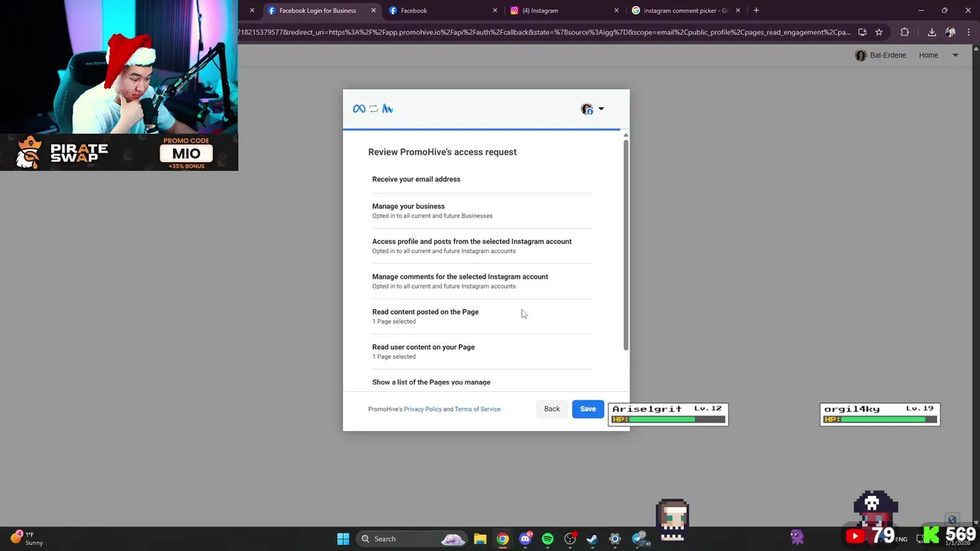Viewport: 980px width, 551px height.
Task: Open the browser Extensions puzzle icon
Action: click(905, 32)
